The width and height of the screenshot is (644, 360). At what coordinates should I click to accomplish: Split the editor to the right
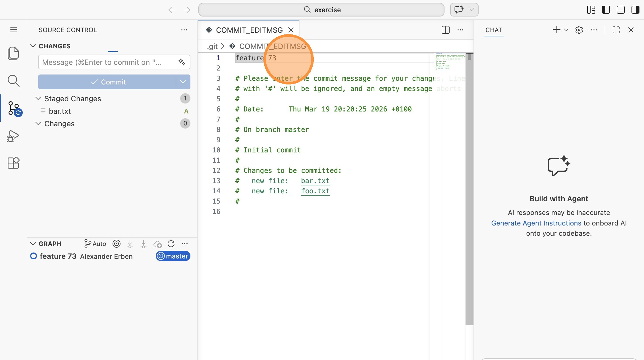445,30
